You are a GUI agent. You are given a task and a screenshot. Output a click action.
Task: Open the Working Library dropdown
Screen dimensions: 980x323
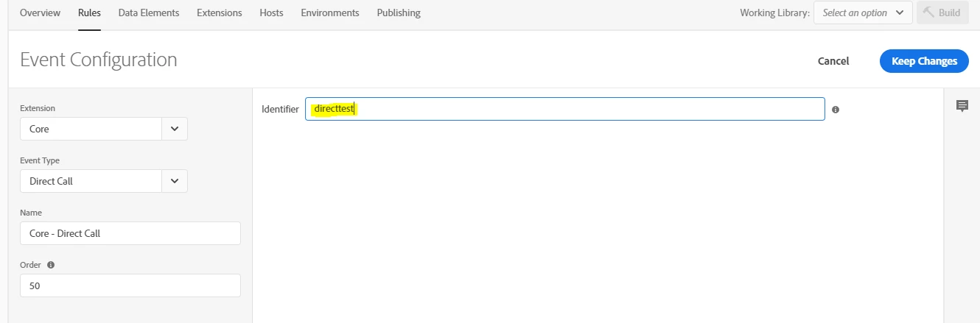[x=863, y=13]
